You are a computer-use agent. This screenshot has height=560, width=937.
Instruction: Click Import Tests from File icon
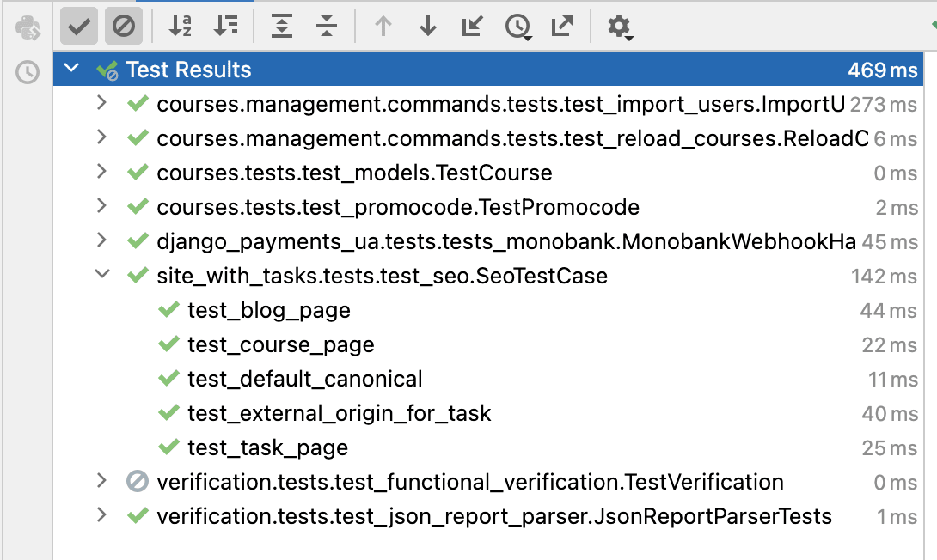tap(472, 27)
